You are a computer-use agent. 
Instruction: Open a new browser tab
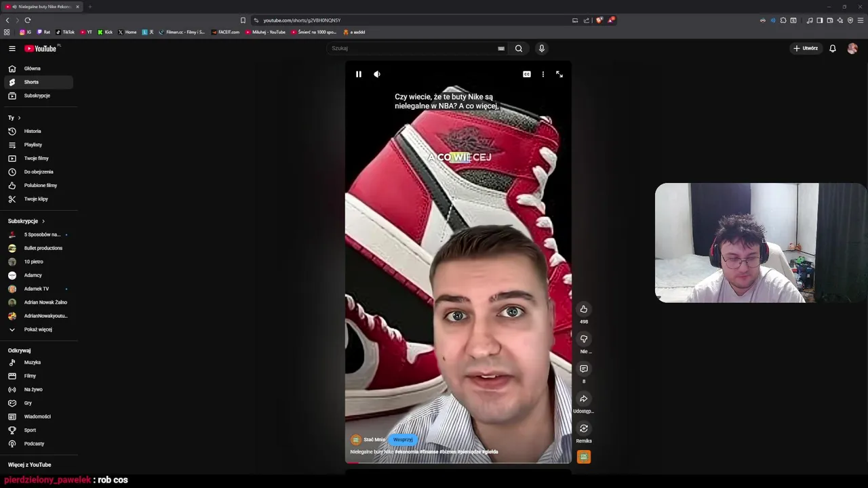click(90, 7)
